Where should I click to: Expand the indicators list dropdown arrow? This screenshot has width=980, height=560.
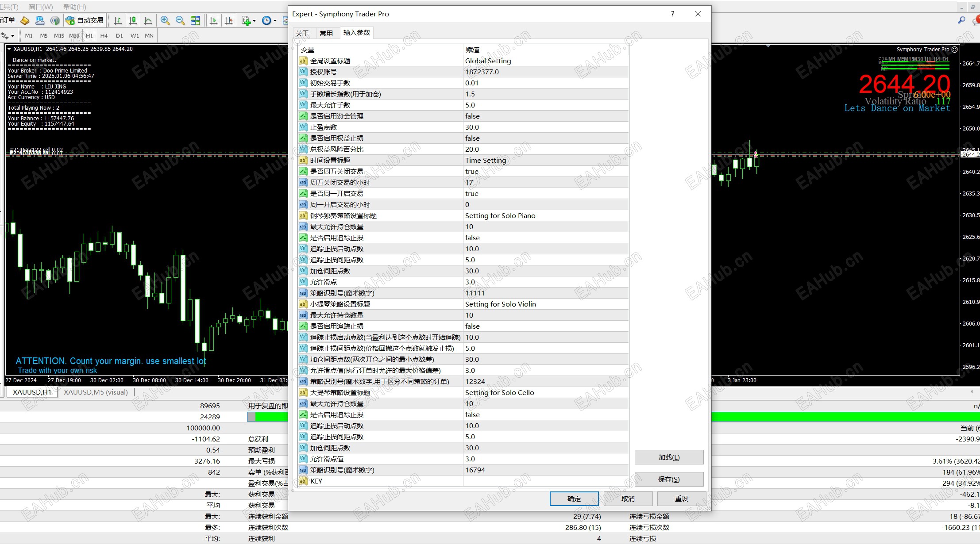pyautogui.click(x=254, y=21)
